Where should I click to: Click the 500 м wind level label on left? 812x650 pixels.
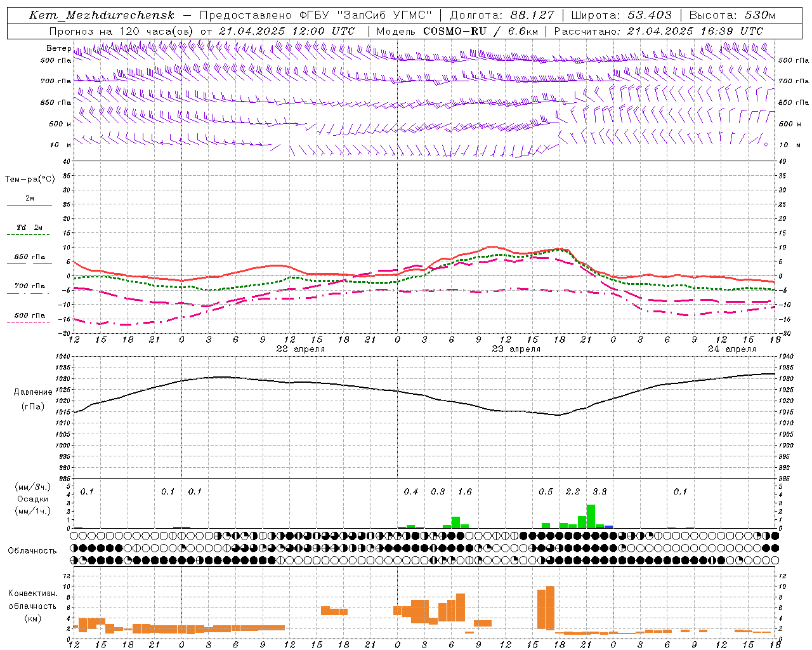coord(60,124)
